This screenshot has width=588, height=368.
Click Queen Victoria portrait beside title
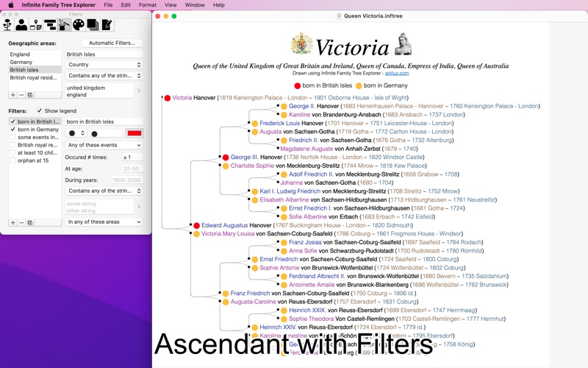[x=403, y=44]
